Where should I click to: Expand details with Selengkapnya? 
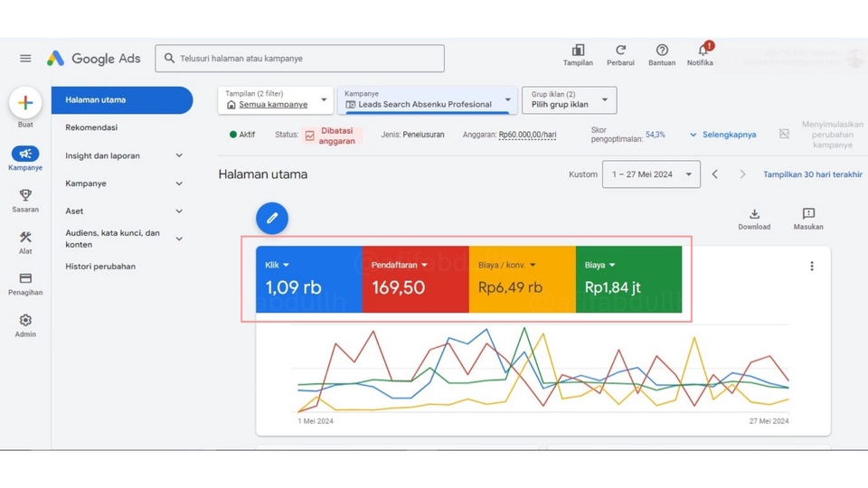(722, 135)
